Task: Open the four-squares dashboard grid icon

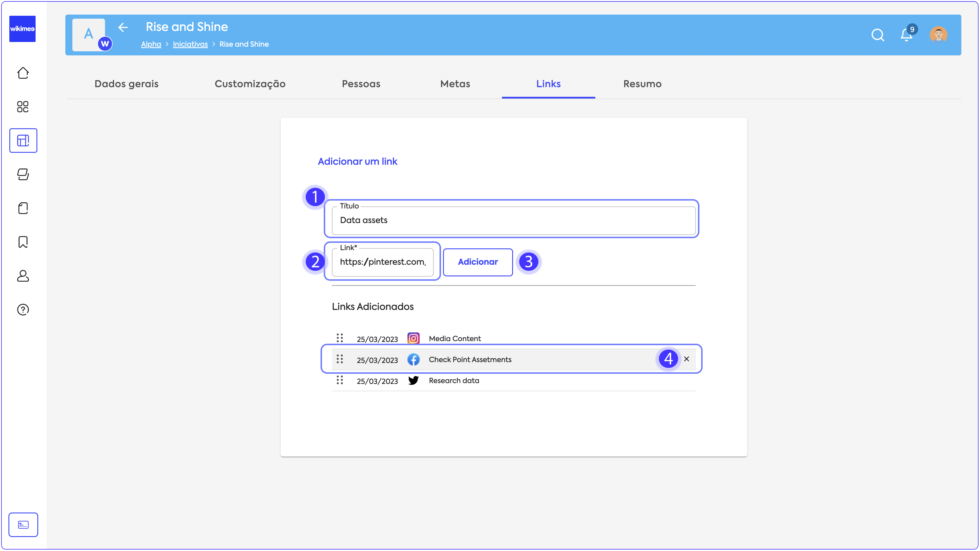Action: pos(23,107)
